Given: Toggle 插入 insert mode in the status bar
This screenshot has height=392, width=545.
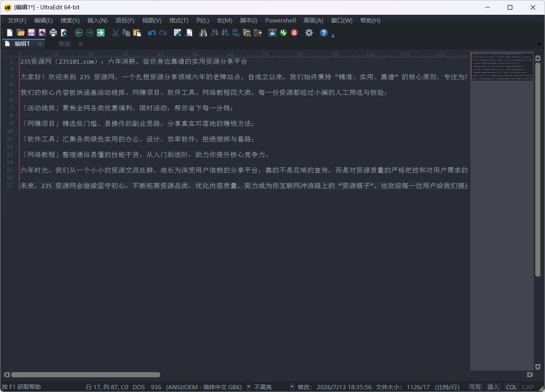Looking at the screenshot, I should (493, 387).
